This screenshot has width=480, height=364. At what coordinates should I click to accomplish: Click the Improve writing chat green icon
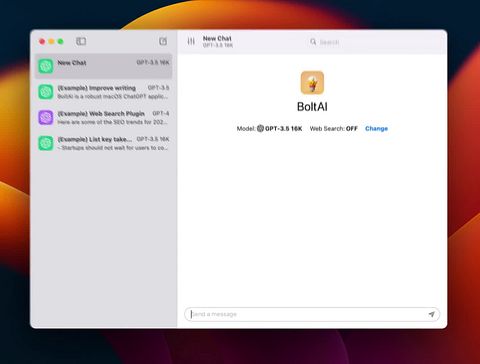coord(46,92)
